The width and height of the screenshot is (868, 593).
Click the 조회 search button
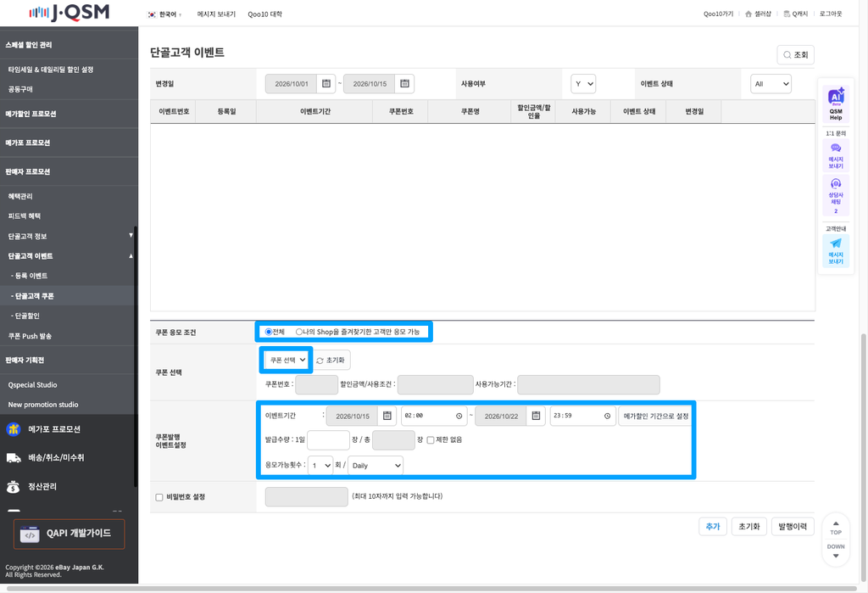coord(795,55)
